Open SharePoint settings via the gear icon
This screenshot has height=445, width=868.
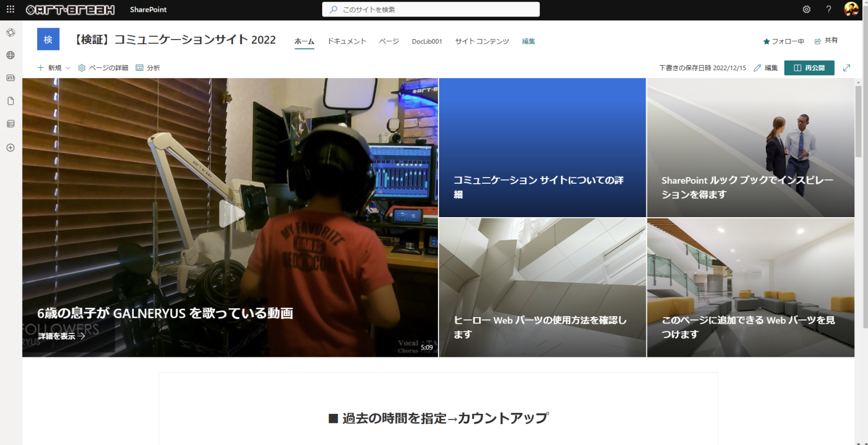[x=806, y=9]
